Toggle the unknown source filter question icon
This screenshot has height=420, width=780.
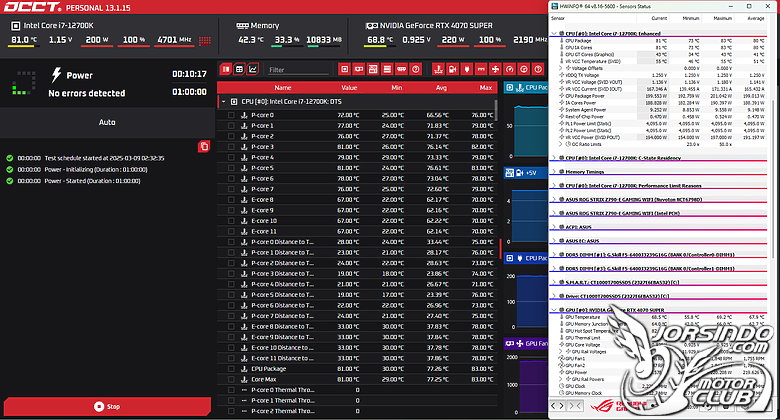416,69
